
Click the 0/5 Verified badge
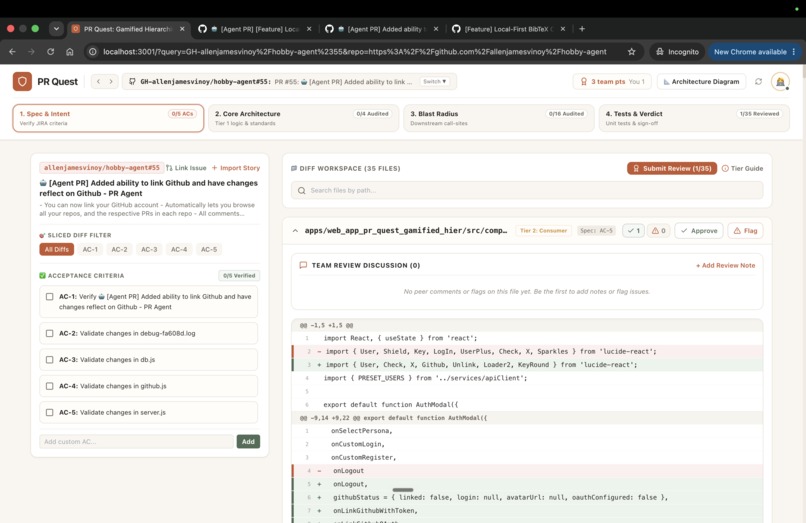click(x=239, y=276)
